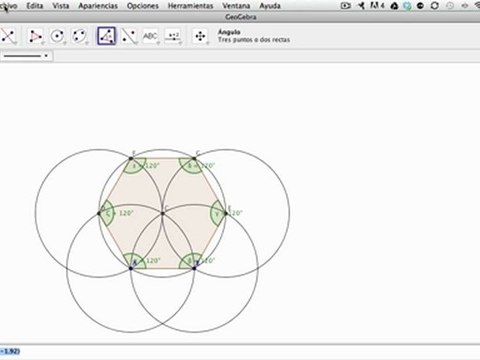Click the 120° label at vertex D
Viewport: 480px width, 360px height.
tap(126, 213)
